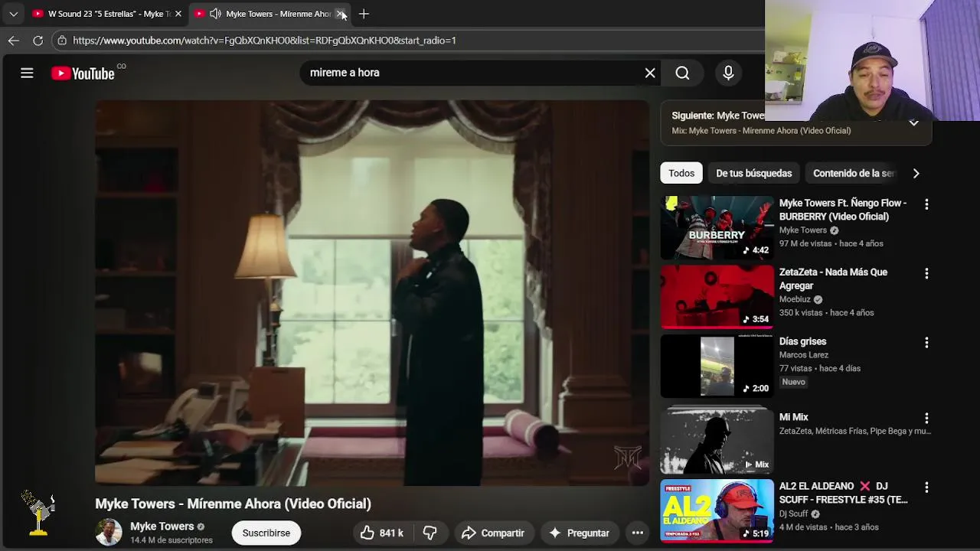Image resolution: width=980 pixels, height=551 pixels.
Task: Like the video (841 k)
Action: point(381,533)
